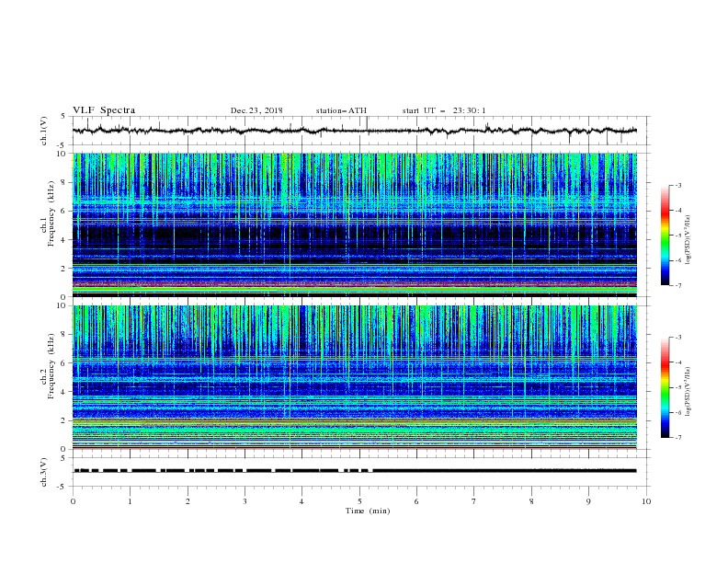728x563 pixels.
Task: Click the "-3" tick on ch.1 color bar
Action: (678, 185)
